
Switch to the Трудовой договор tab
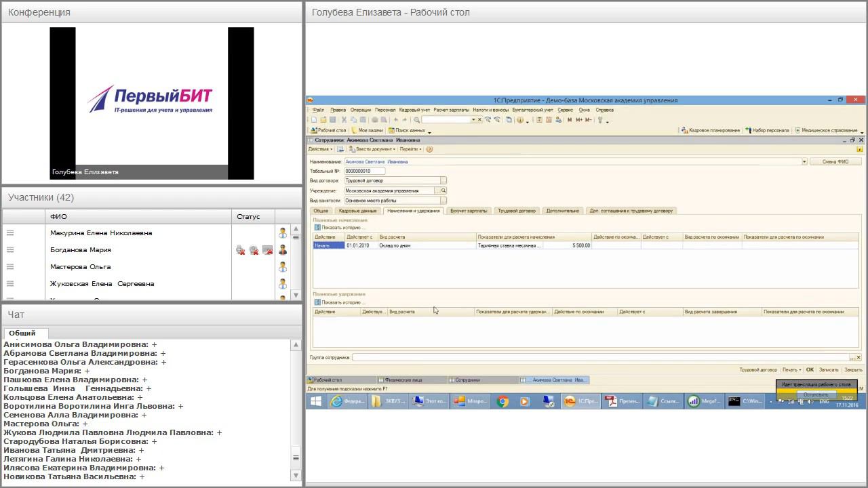(517, 211)
